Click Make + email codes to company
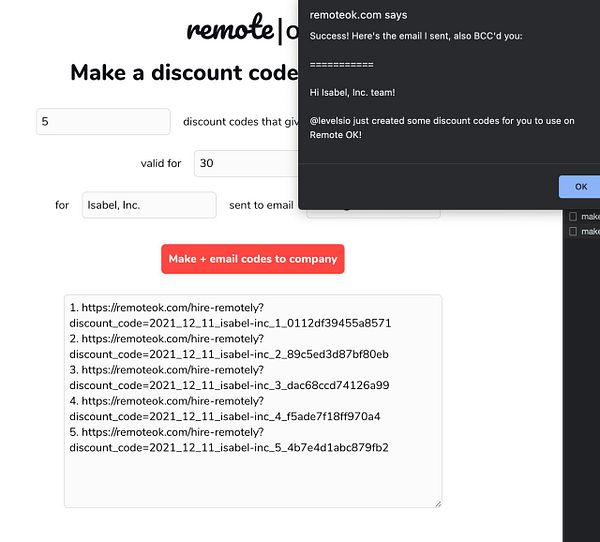The height and width of the screenshot is (542, 600). [253, 259]
